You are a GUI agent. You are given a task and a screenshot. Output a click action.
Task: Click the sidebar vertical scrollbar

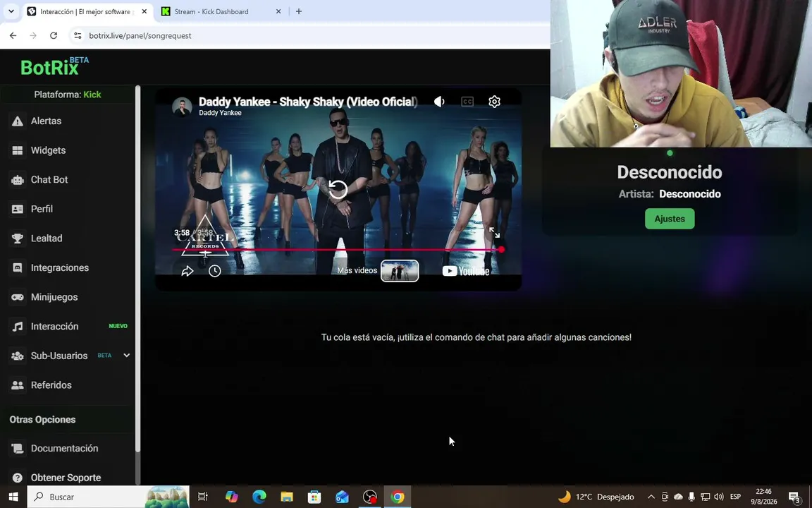point(137,270)
